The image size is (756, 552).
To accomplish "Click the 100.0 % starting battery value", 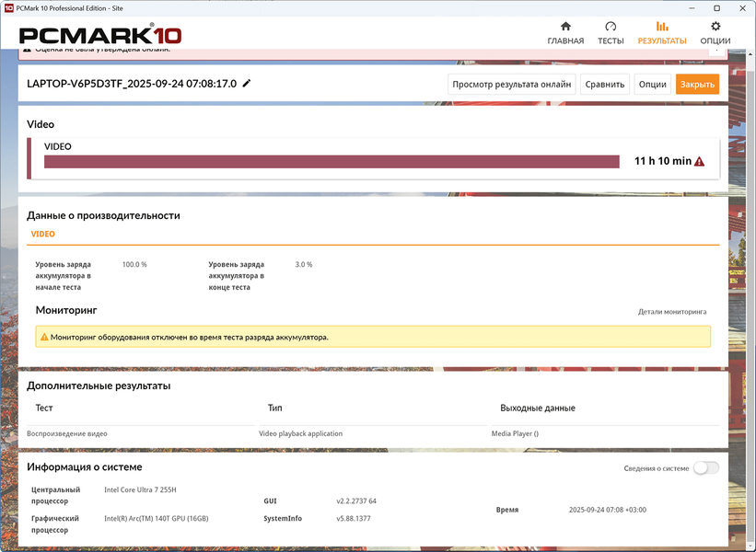I will pyautogui.click(x=134, y=264).
